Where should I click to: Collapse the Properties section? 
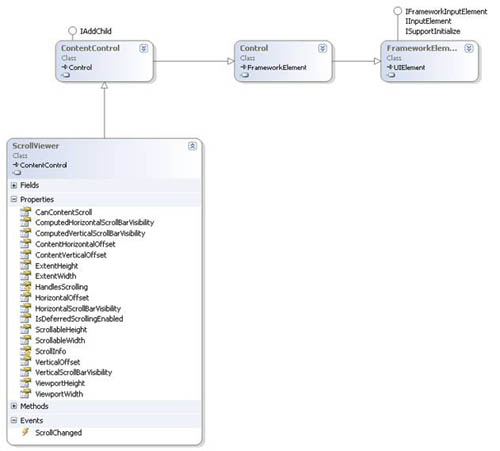(14, 199)
